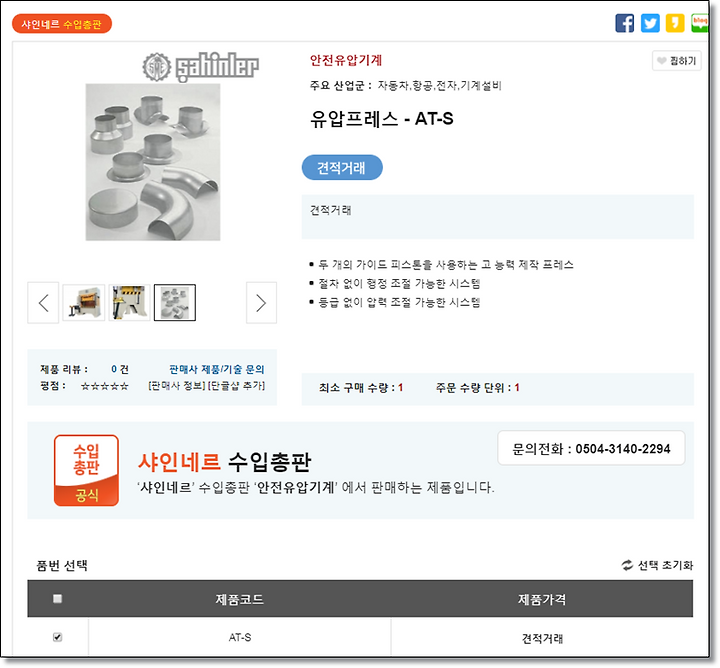
Task: Click the blue 견적거래 button
Action: click(x=342, y=168)
